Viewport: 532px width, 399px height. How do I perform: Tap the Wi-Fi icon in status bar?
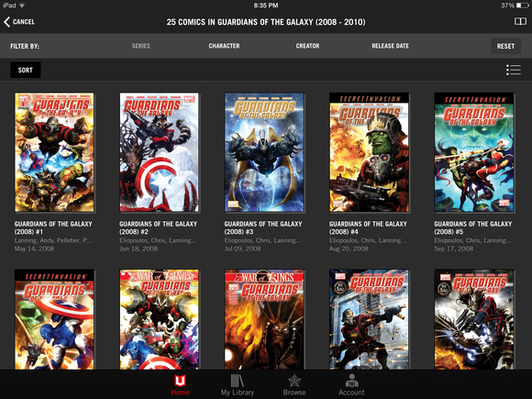22,6
